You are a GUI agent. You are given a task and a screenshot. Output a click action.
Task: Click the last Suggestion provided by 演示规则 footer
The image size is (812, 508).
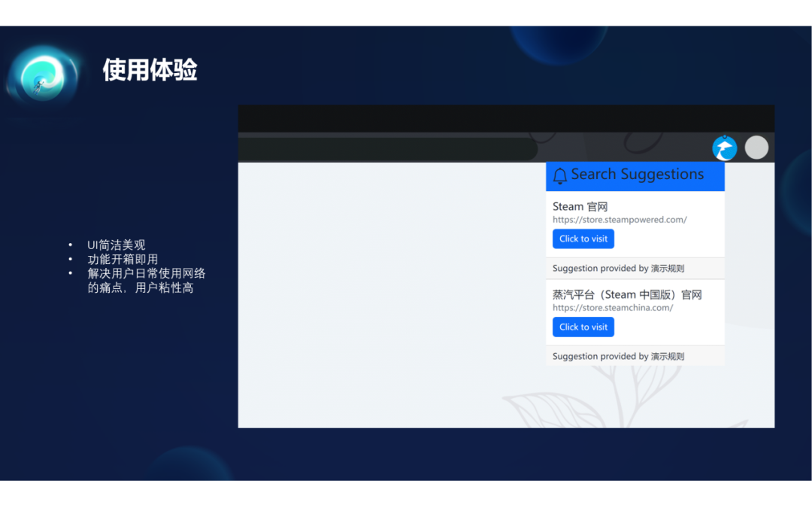pyautogui.click(x=635, y=356)
